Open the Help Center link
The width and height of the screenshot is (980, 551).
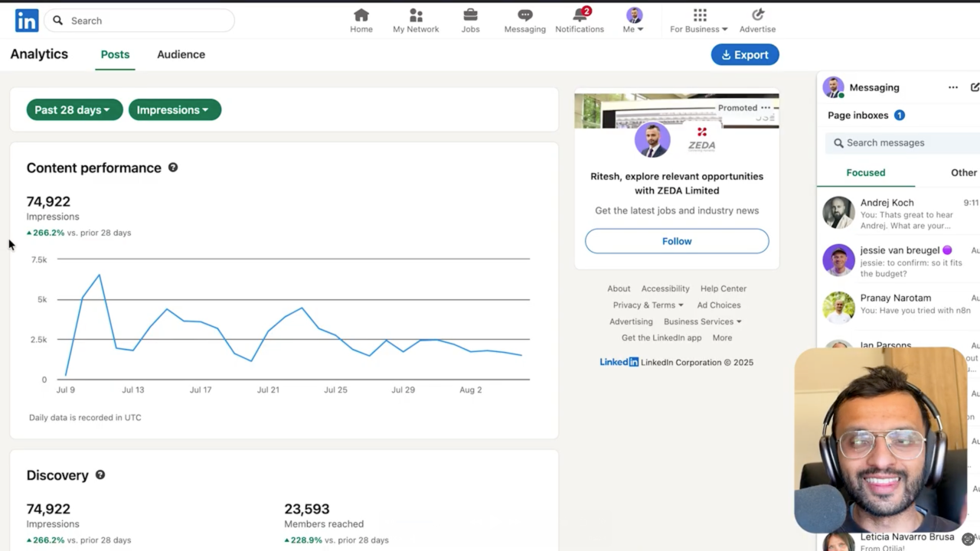pyautogui.click(x=724, y=289)
